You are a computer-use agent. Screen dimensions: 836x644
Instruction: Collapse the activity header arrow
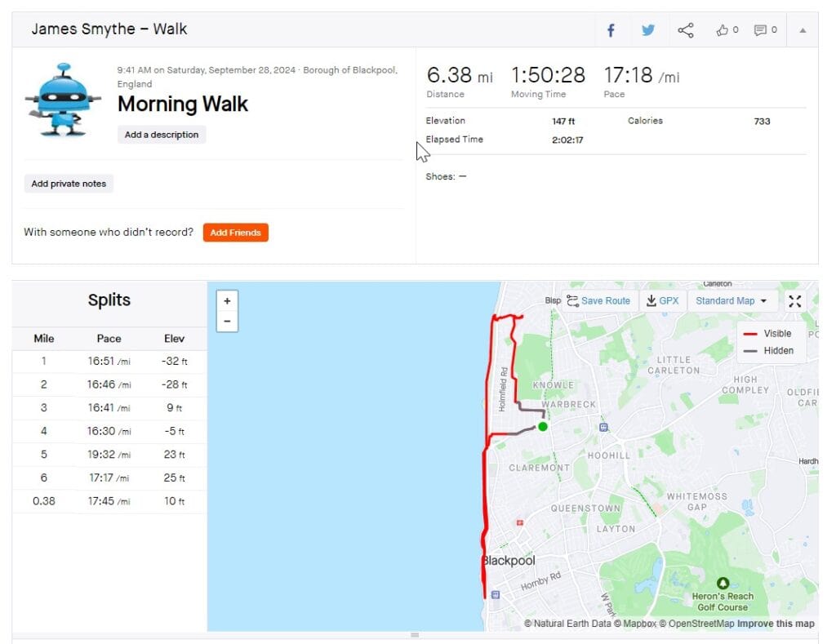tap(803, 30)
